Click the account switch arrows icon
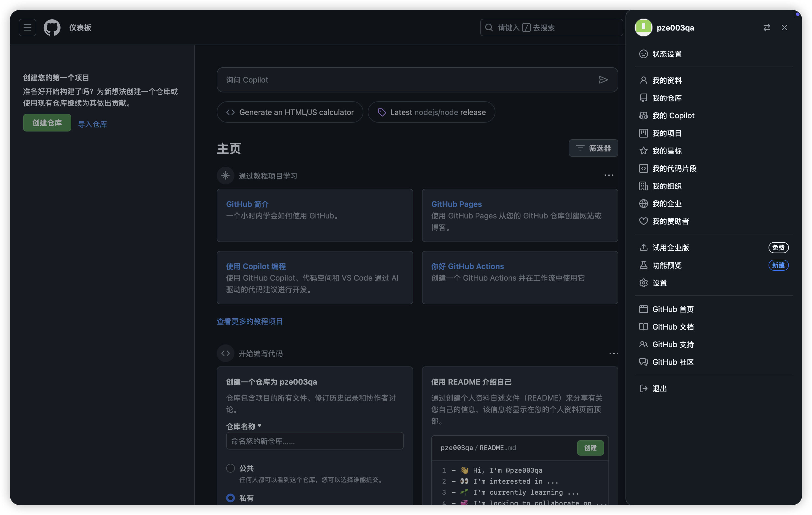The width and height of the screenshot is (812, 515). tap(767, 28)
